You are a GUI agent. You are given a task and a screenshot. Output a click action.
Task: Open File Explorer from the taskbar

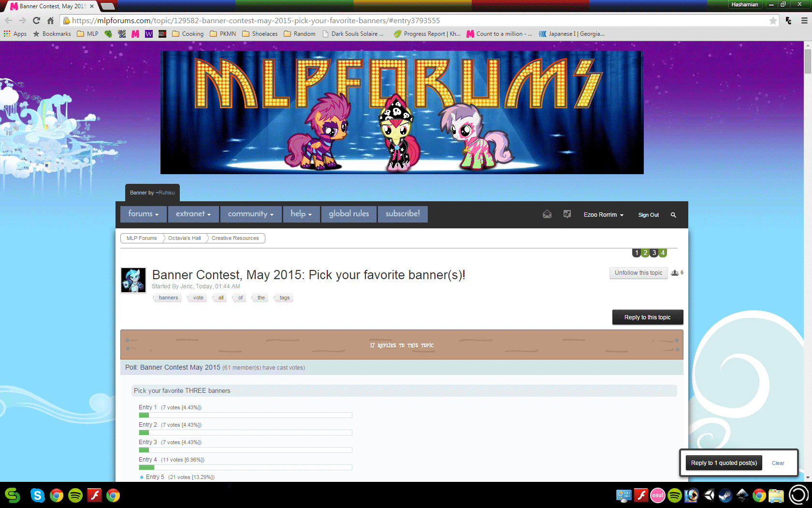tap(776, 495)
